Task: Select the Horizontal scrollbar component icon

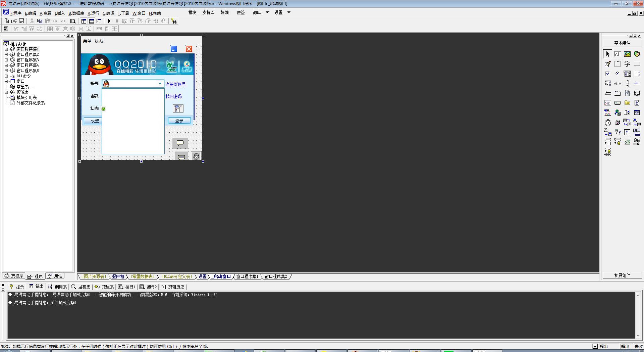Action: [x=617, y=83]
